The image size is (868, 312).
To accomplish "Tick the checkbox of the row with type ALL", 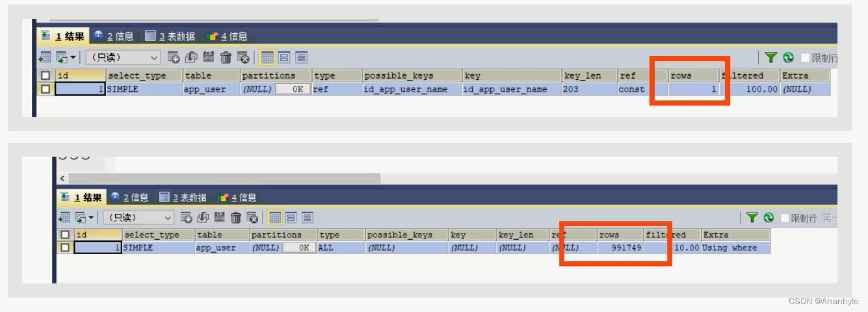I will pos(64,248).
